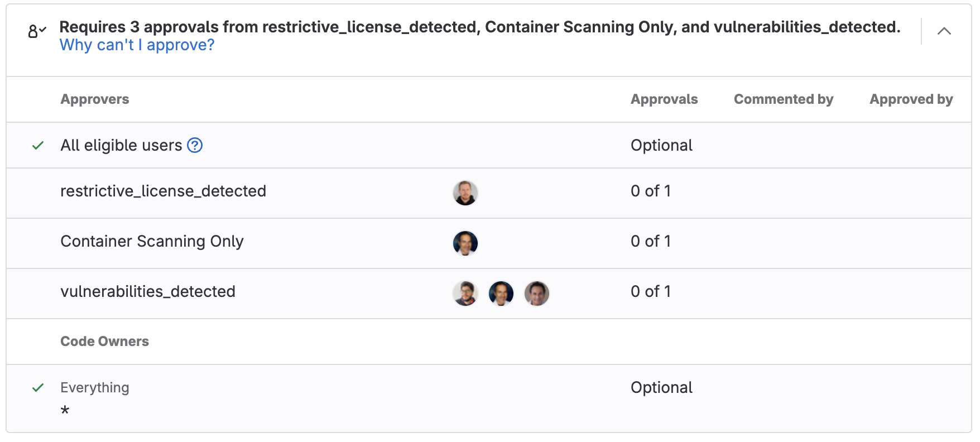980x442 pixels.
Task: Click the asterisk pattern under Everything
Action: click(x=65, y=411)
